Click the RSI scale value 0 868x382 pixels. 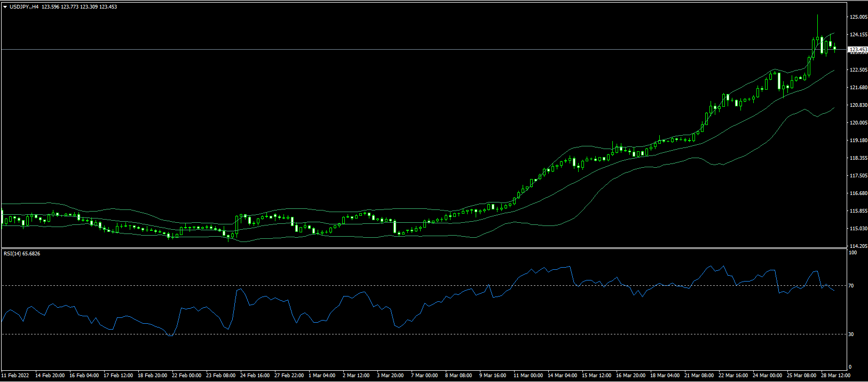[850, 367]
